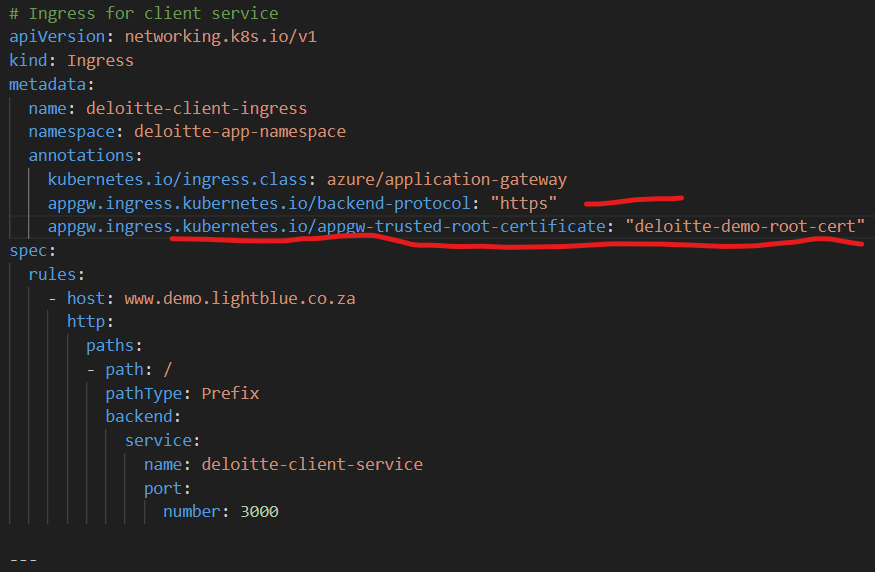Click the 'port:' key

pyautogui.click(x=167, y=488)
